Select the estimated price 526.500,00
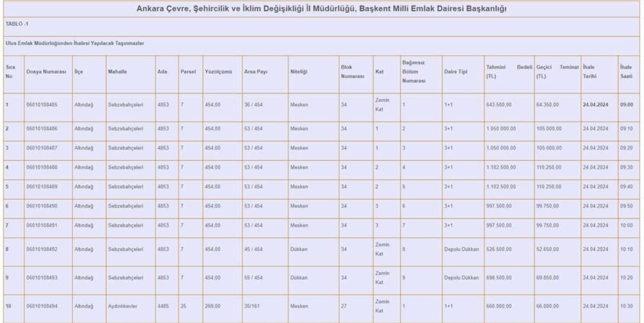Screen dimensions: 644x323 500,248
